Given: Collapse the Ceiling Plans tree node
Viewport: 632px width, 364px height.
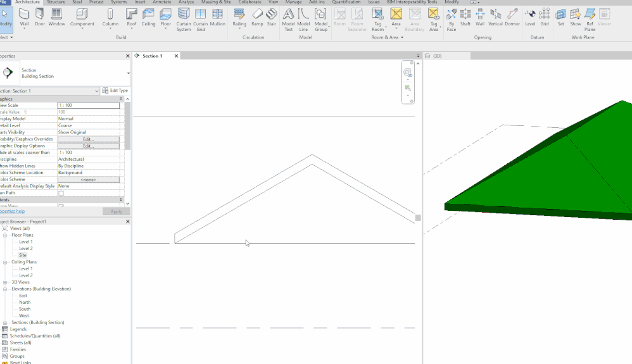Looking at the screenshot, I should coord(5,262).
